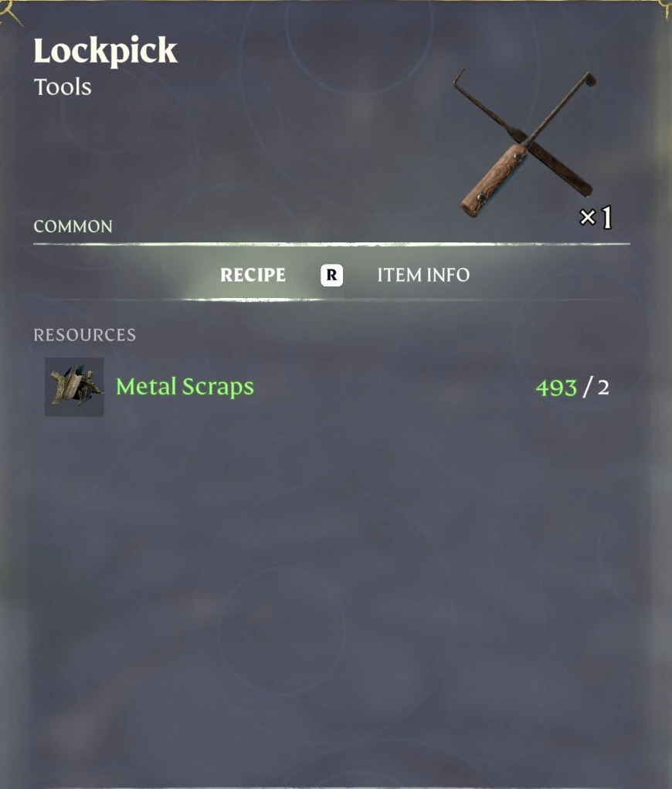672x789 pixels.
Task: Click the Metal Scraps resource name
Action: tap(185, 387)
